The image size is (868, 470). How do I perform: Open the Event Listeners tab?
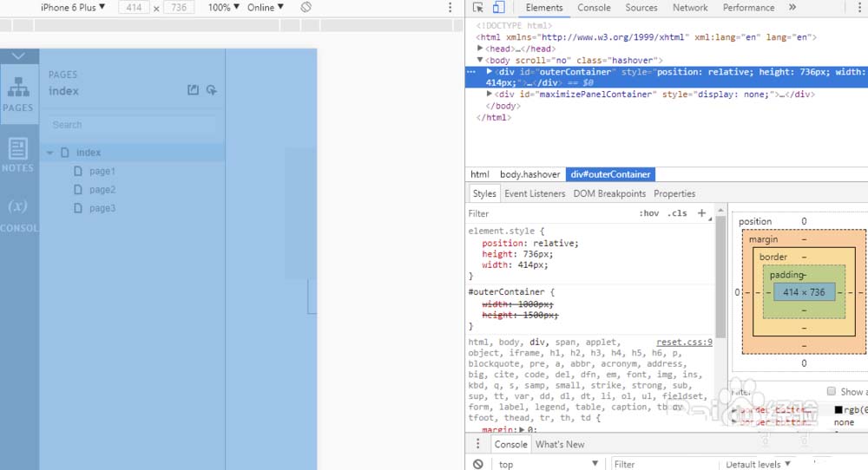coord(534,193)
